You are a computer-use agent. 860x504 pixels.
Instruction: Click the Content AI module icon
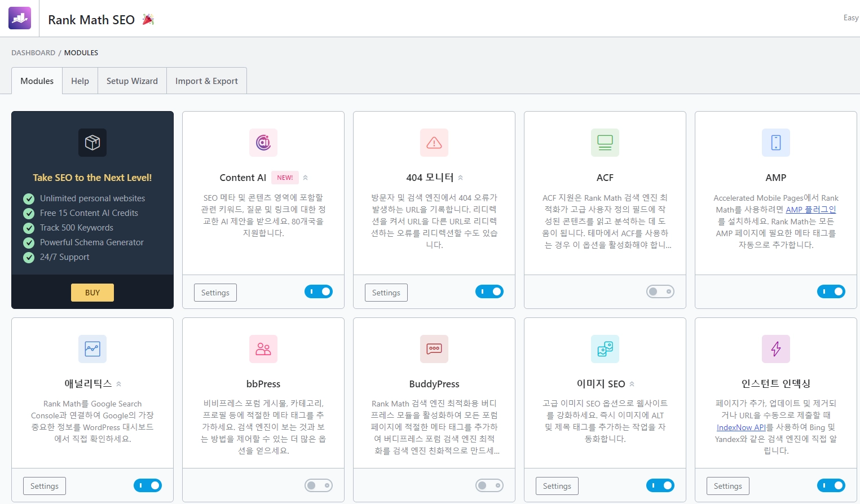(x=263, y=143)
